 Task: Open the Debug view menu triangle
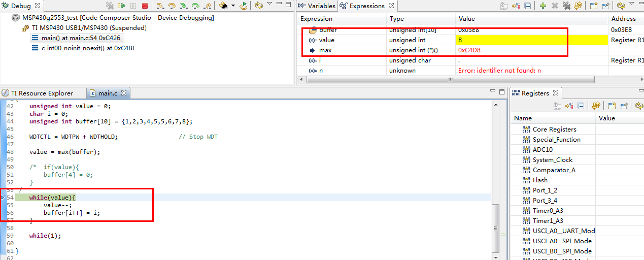[269, 3]
